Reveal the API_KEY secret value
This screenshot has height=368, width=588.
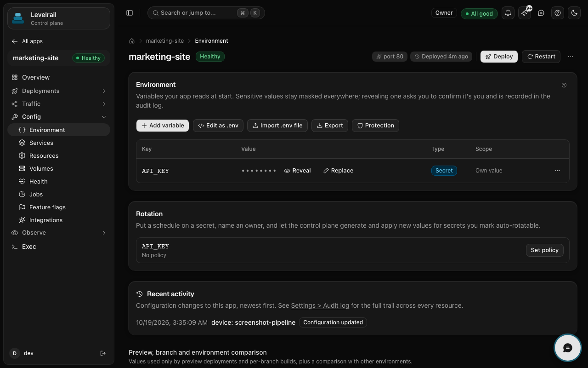tap(297, 171)
